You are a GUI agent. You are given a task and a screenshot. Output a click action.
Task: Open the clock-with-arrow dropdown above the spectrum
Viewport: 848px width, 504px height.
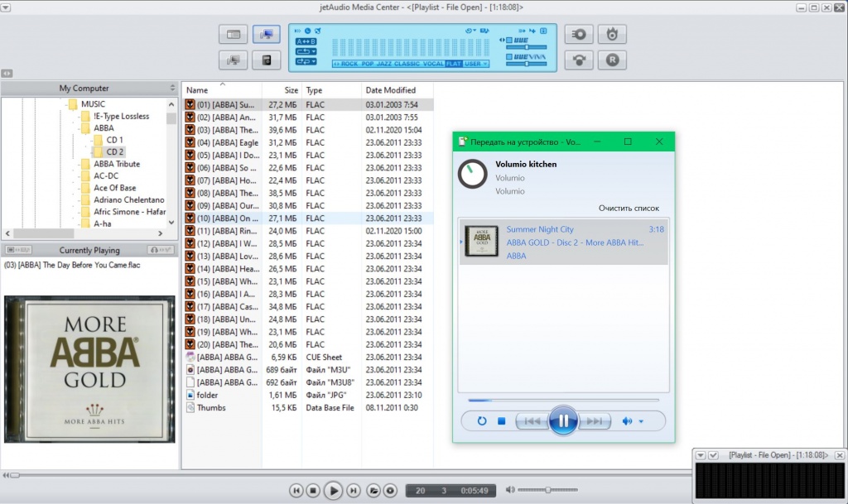[470, 31]
